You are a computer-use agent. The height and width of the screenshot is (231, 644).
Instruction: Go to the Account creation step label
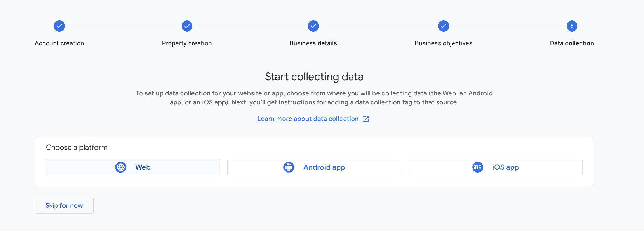click(x=59, y=43)
